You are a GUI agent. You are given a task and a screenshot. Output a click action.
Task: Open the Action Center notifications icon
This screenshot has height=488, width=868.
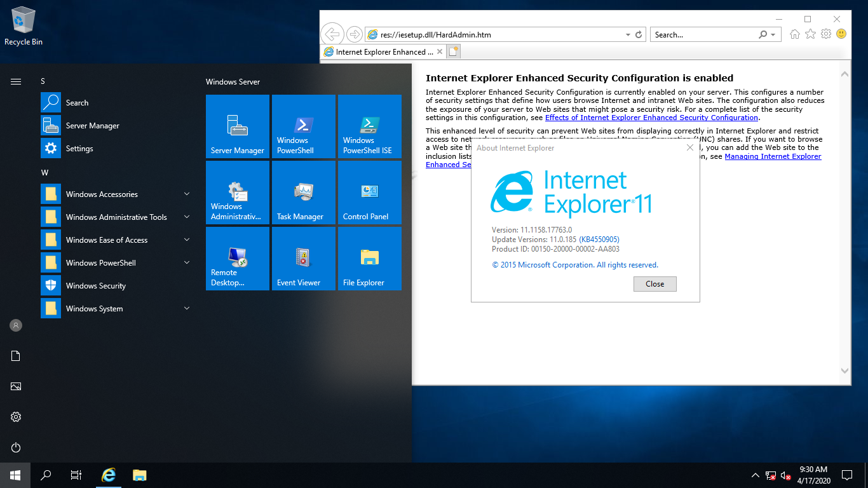[847, 475]
